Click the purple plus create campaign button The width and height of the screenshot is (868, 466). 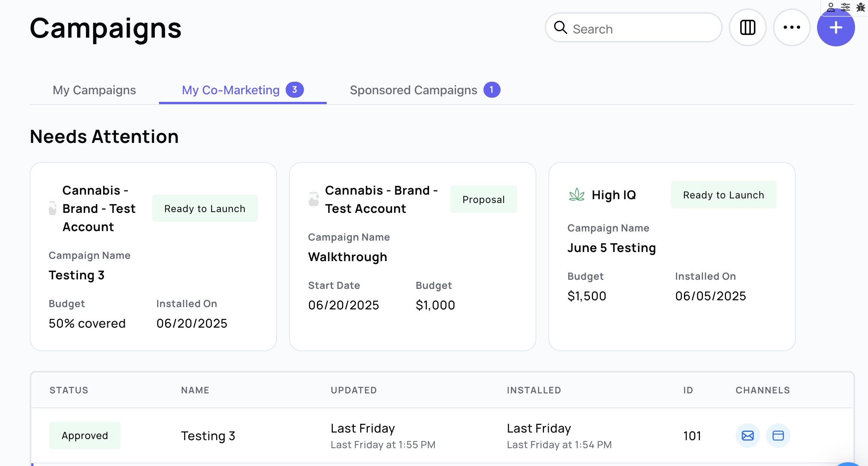pos(836,28)
